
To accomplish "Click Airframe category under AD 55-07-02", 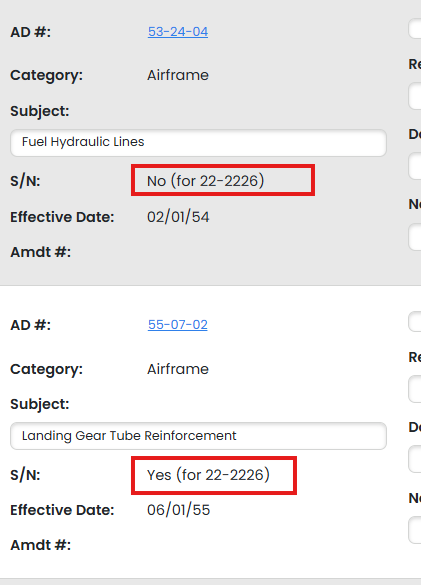I will 178,369.
